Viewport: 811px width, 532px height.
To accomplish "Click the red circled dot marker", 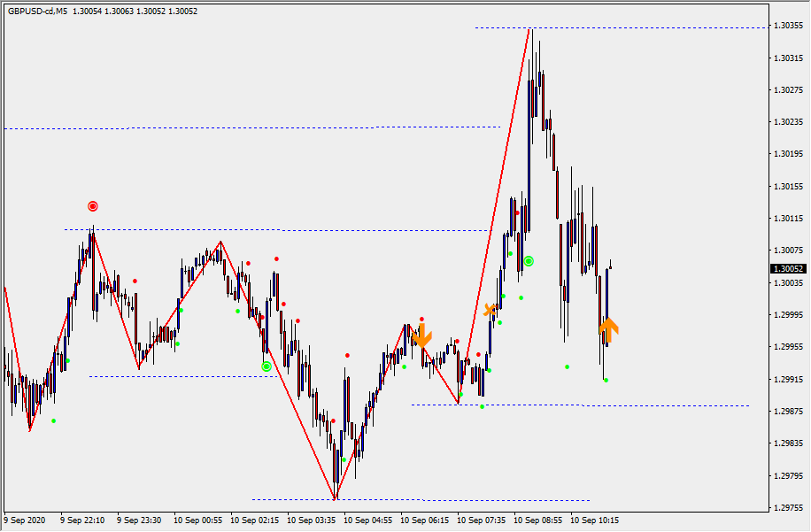I will coord(93,206).
